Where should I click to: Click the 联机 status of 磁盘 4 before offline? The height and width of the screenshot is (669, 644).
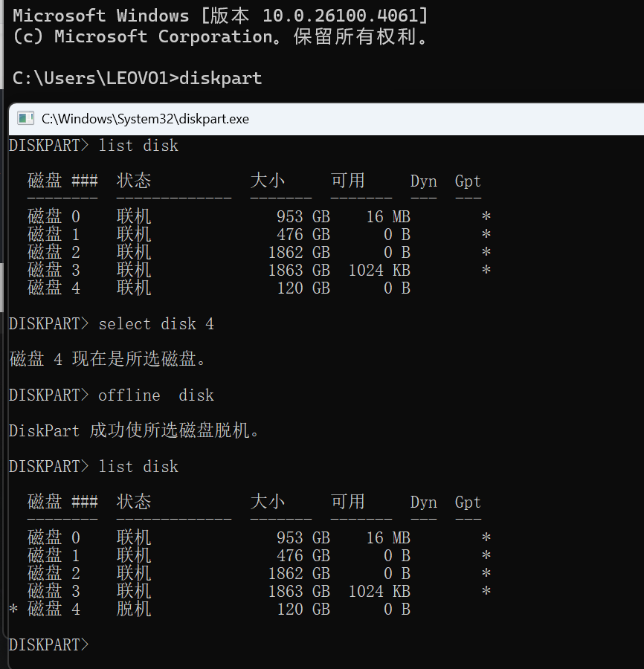coord(134,288)
